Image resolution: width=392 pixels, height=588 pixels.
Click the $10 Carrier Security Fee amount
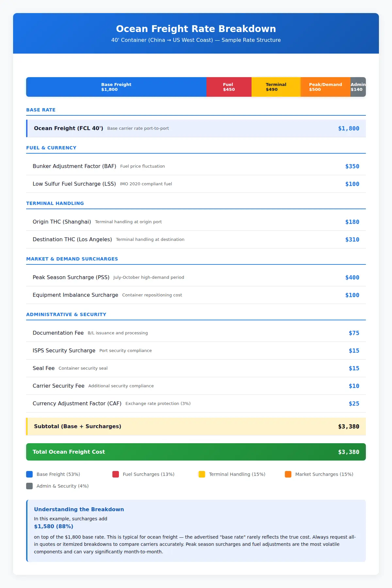[354, 386]
